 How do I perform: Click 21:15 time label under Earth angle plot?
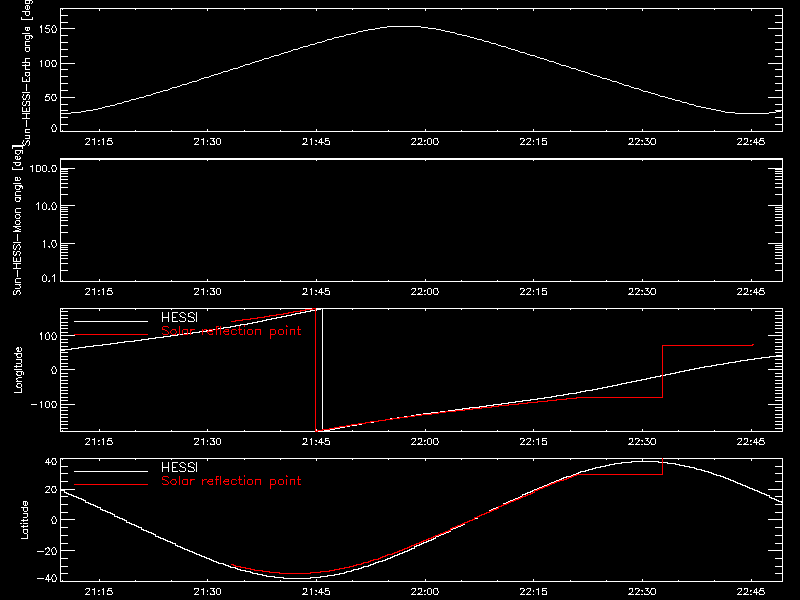98,142
